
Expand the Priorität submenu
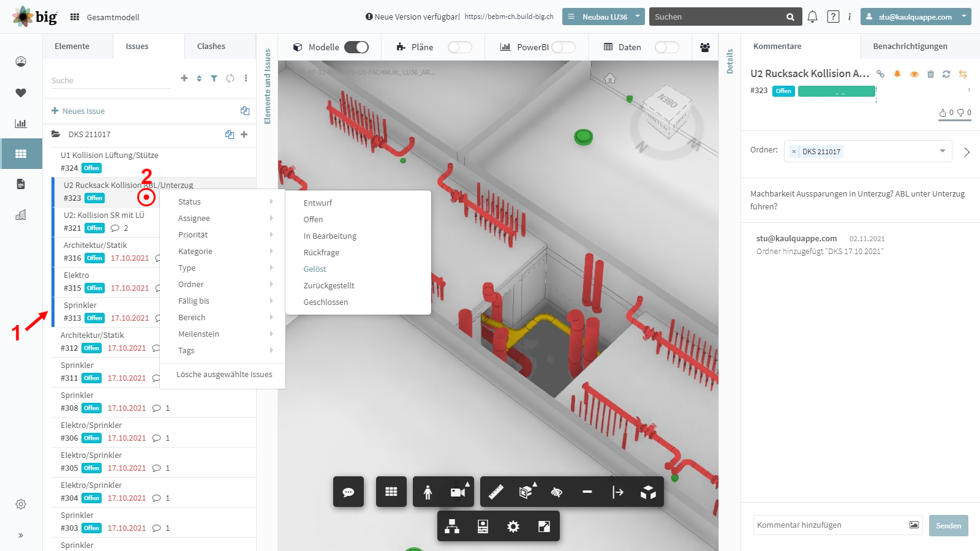click(223, 234)
